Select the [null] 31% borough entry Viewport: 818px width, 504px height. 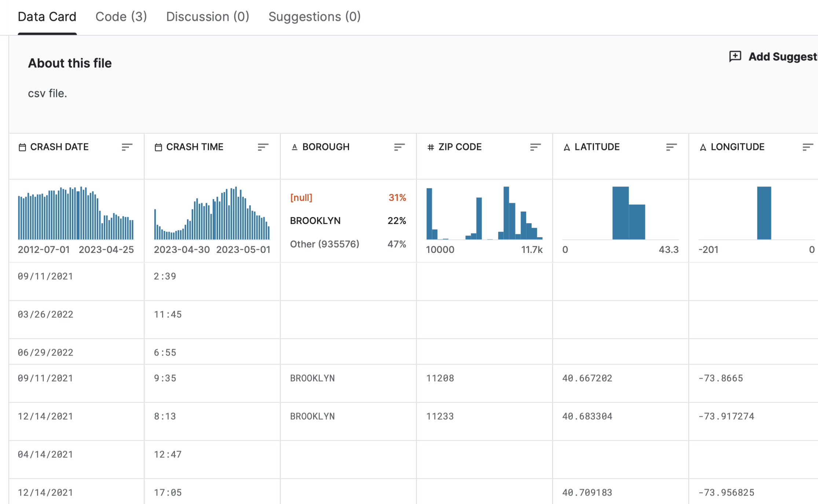pyautogui.click(x=348, y=198)
